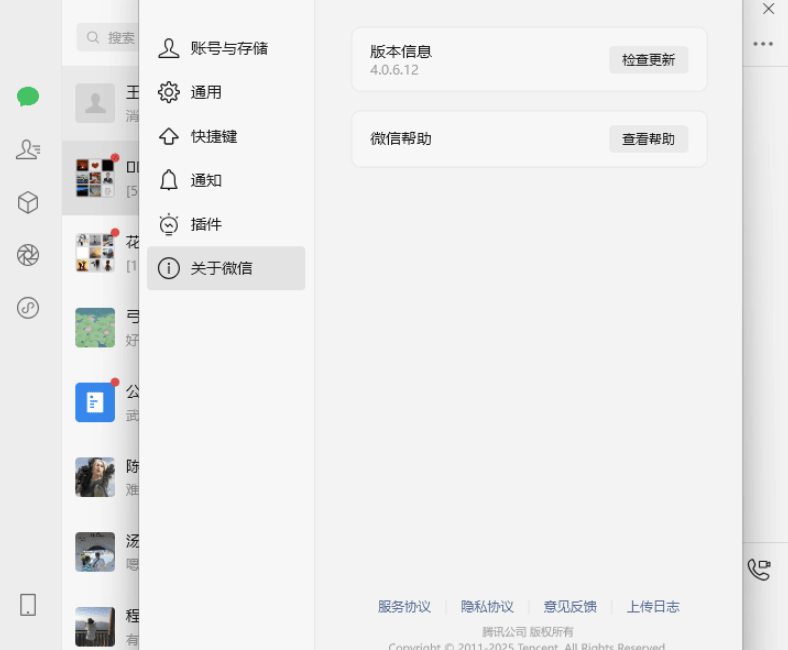Click the magnifier icon in search box

[x=93, y=38]
